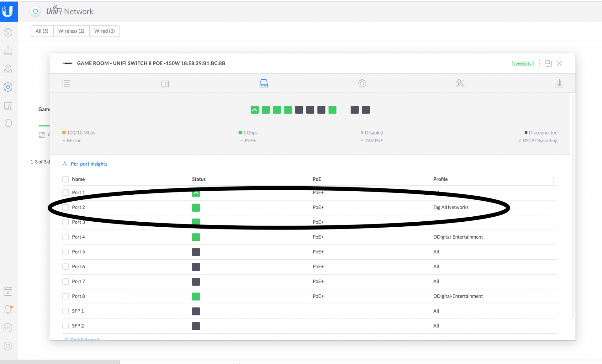Viewport: 602px width, 364px height.
Task: Open the Devices sidebar icon
Action: pyautogui.click(x=8, y=87)
